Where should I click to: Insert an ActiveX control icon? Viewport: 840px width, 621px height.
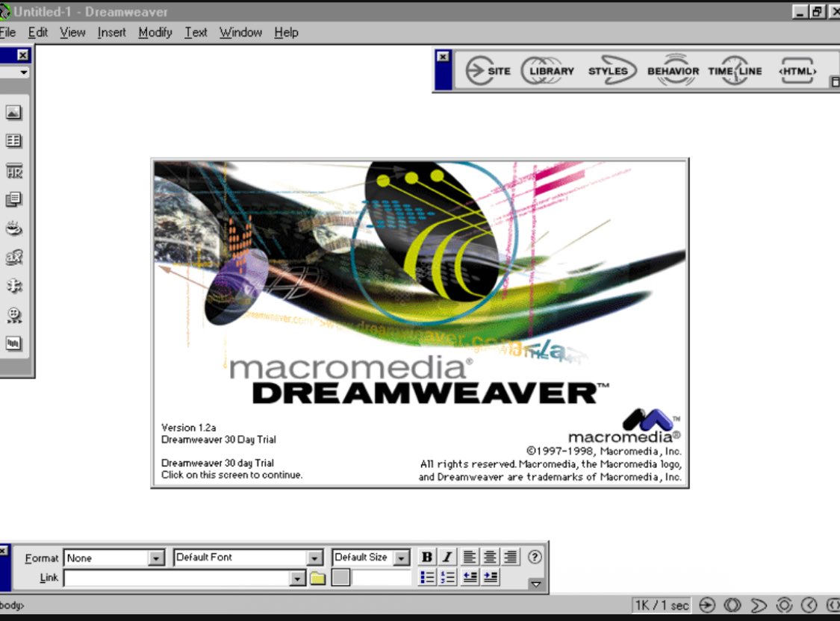click(x=14, y=257)
